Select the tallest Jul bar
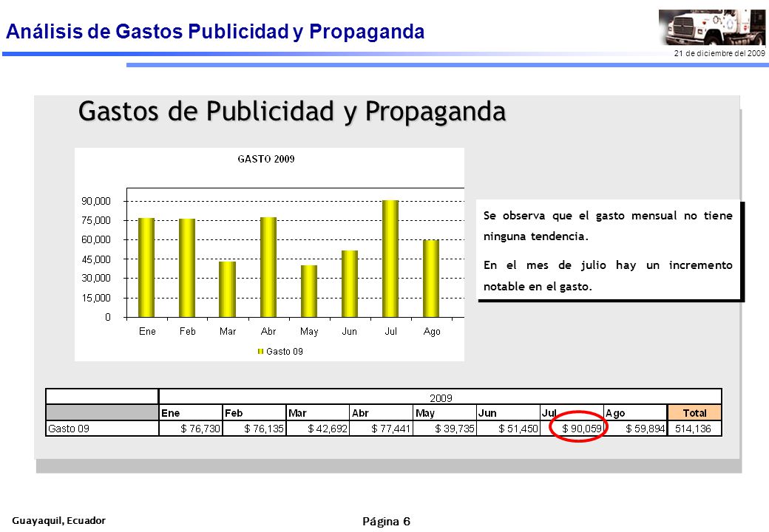769x532 pixels. coord(390,259)
